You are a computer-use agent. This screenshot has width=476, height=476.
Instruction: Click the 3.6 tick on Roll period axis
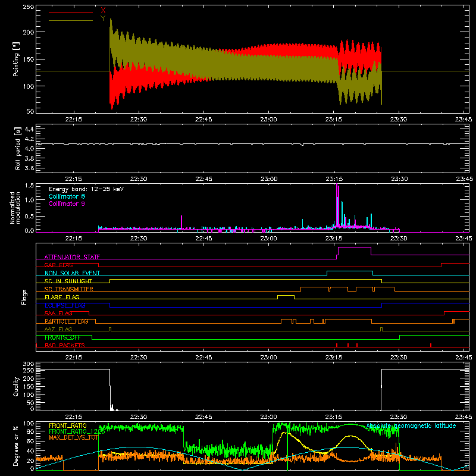pyautogui.click(x=29, y=168)
